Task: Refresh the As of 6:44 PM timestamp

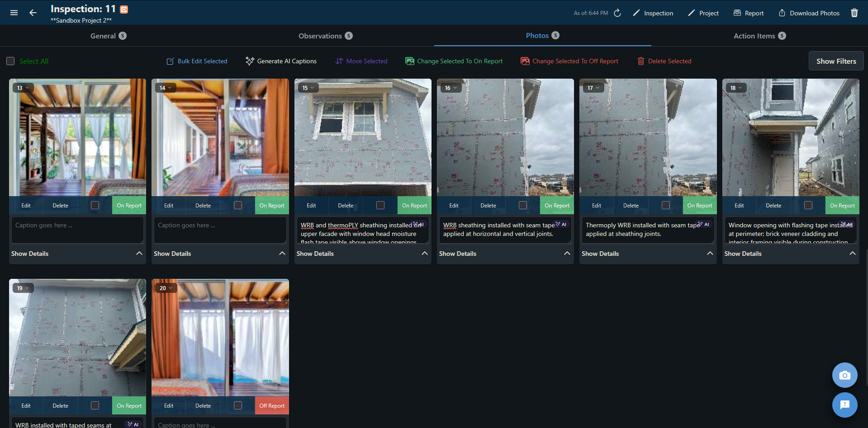Action: [617, 13]
